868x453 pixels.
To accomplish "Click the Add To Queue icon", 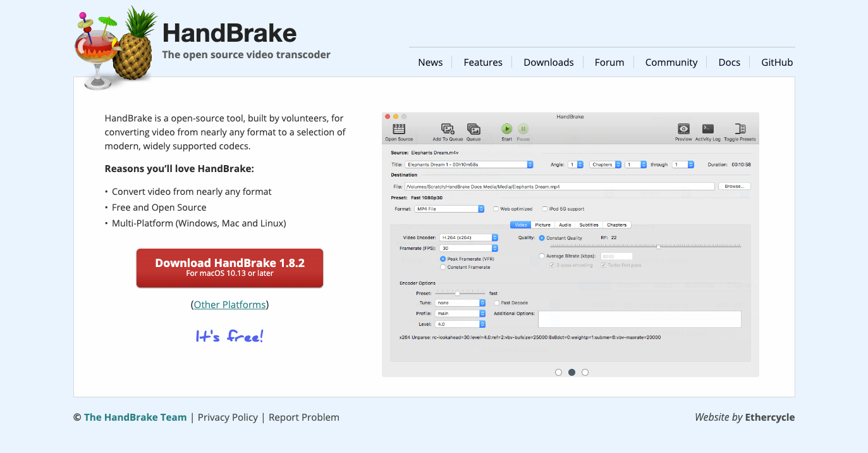I will (x=448, y=129).
